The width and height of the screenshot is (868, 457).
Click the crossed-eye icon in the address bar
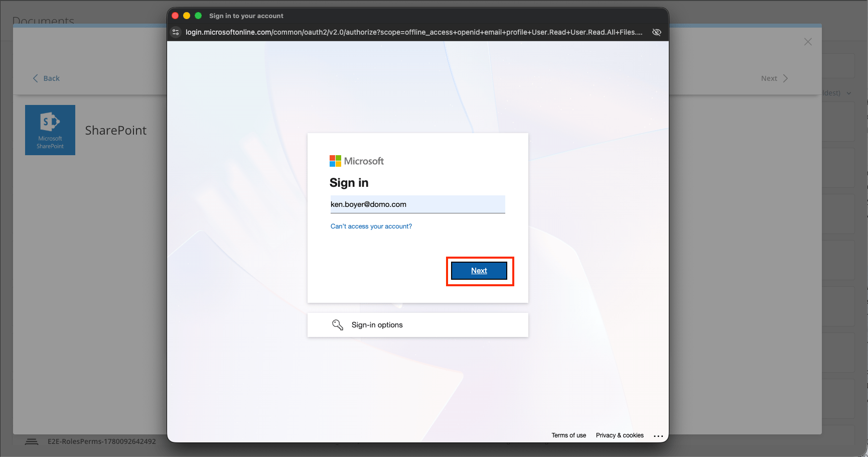[656, 32]
